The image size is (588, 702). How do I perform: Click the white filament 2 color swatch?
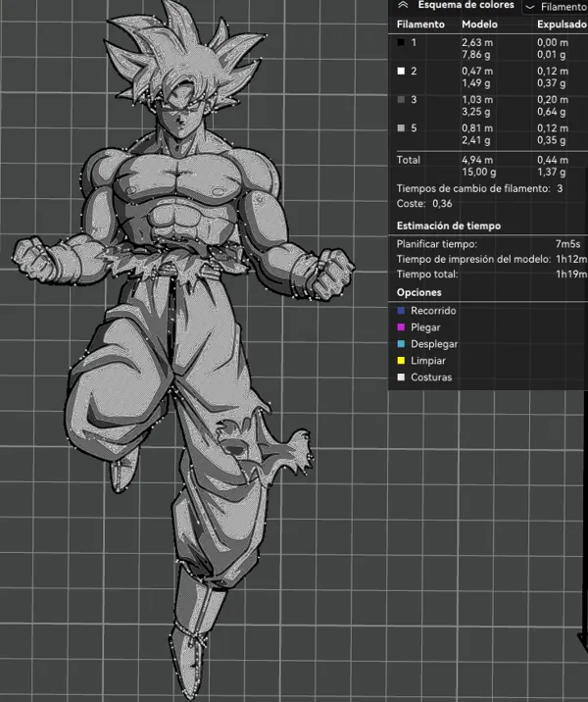point(401,72)
